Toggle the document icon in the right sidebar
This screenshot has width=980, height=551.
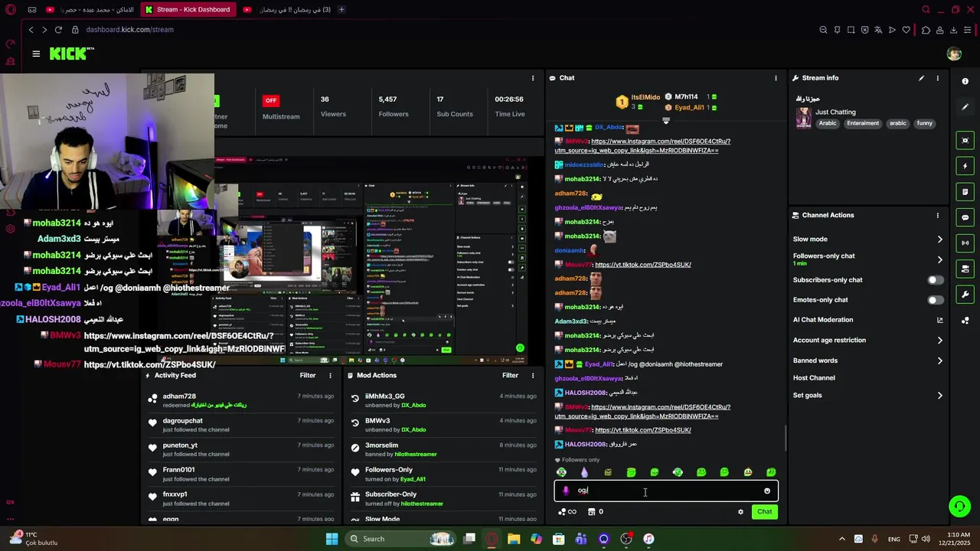click(965, 192)
